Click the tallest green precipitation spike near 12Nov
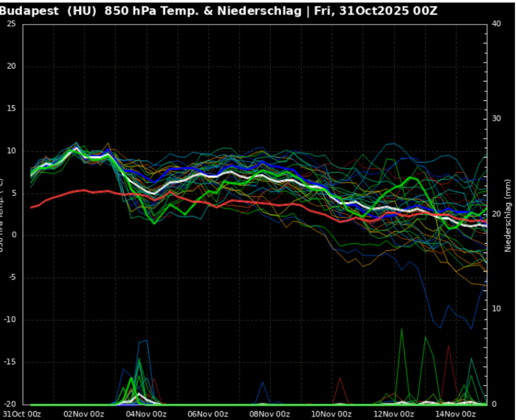The width and height of the screenshot is (516, 420). pos(402,329)
